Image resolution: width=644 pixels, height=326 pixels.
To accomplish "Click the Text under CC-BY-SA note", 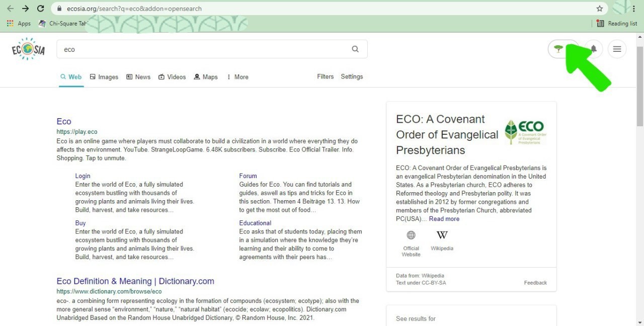I will coord(421,283).
